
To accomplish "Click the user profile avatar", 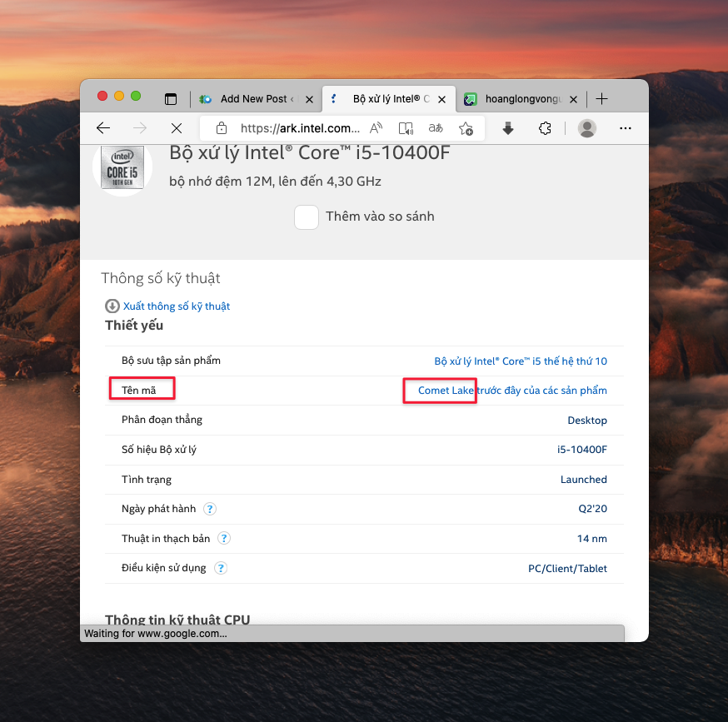I will tap(587, 128).
